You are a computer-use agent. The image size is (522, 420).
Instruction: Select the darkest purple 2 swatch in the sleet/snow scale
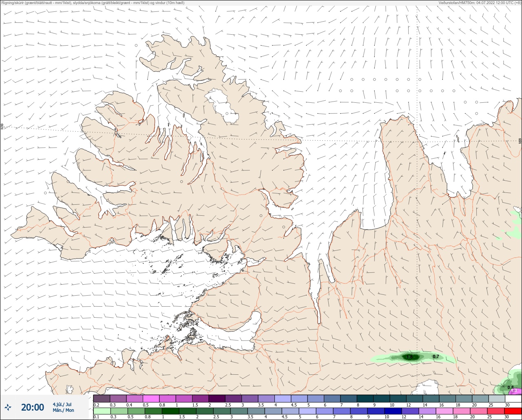coord(217,398)
